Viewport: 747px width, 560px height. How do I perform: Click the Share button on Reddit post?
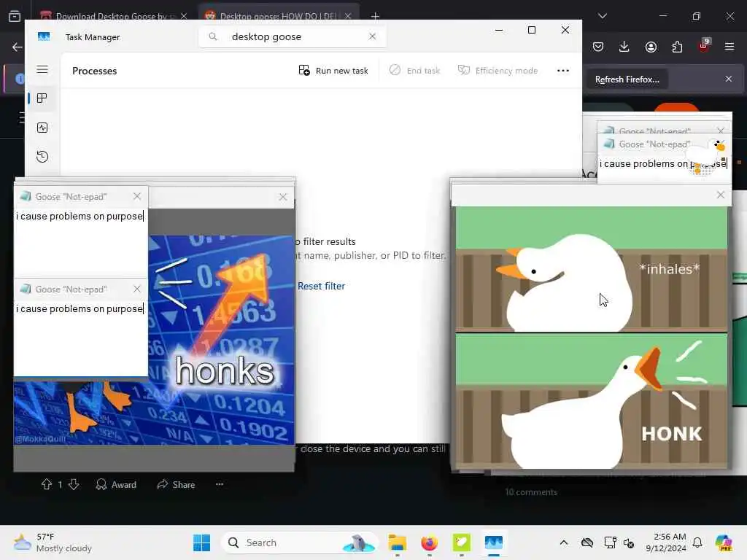[176, 485]
